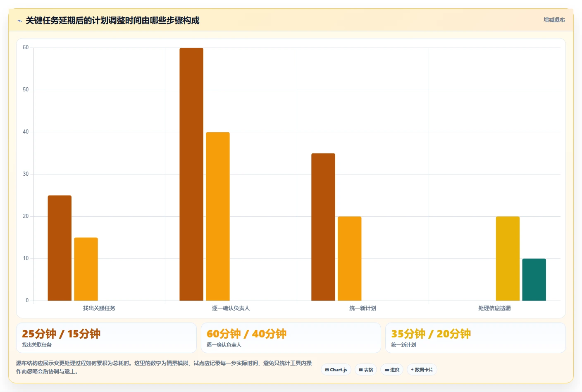The height and width of the screenshot is (392, 582).
Task: Click the 增减瀑布 tag in the header
Action: point(554,20)
